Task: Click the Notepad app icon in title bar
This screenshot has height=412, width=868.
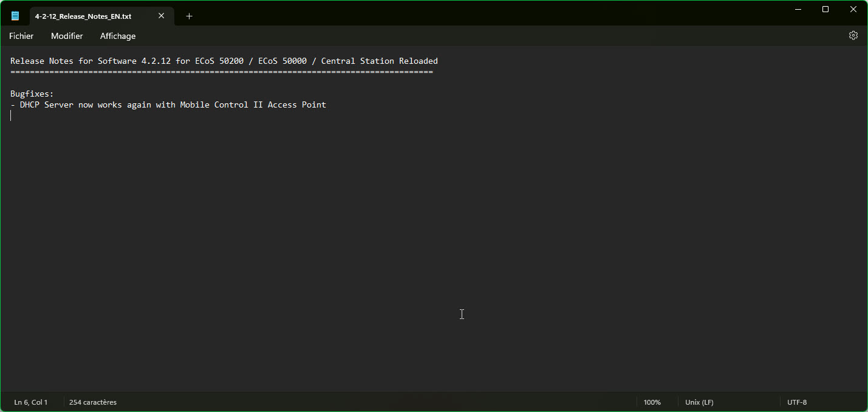Action: tap(15, 16)
